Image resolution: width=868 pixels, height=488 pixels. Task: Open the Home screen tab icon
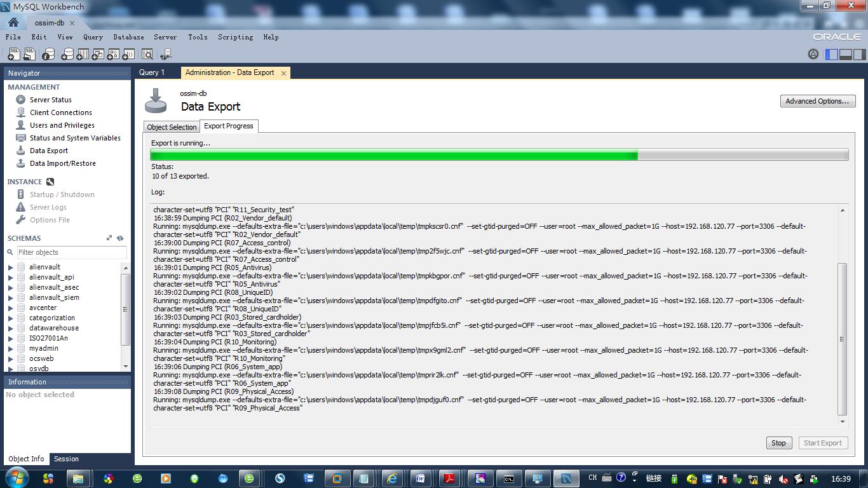(13, 22)
